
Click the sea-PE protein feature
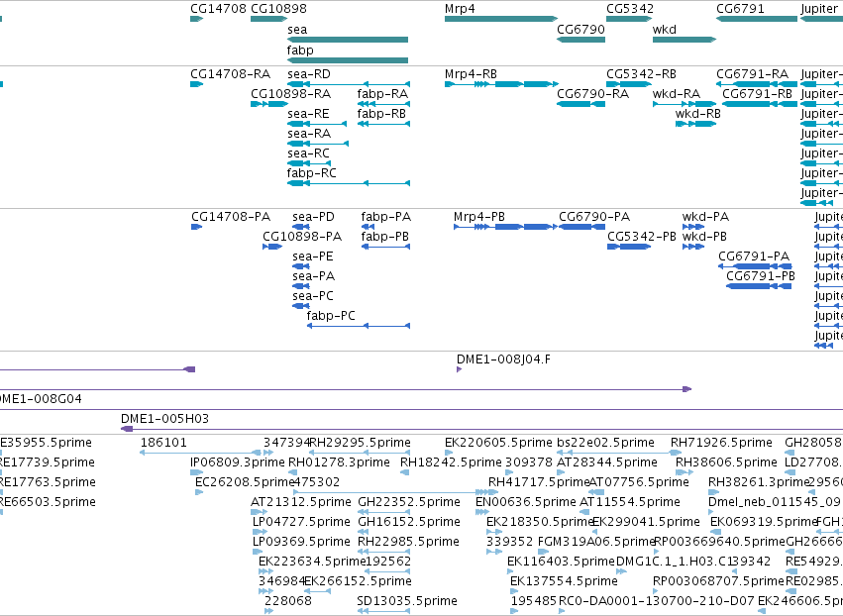coord(301,266)
